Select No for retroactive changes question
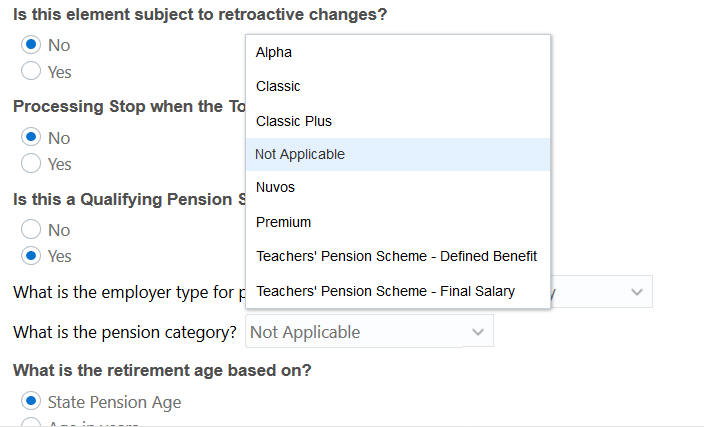 31,45
